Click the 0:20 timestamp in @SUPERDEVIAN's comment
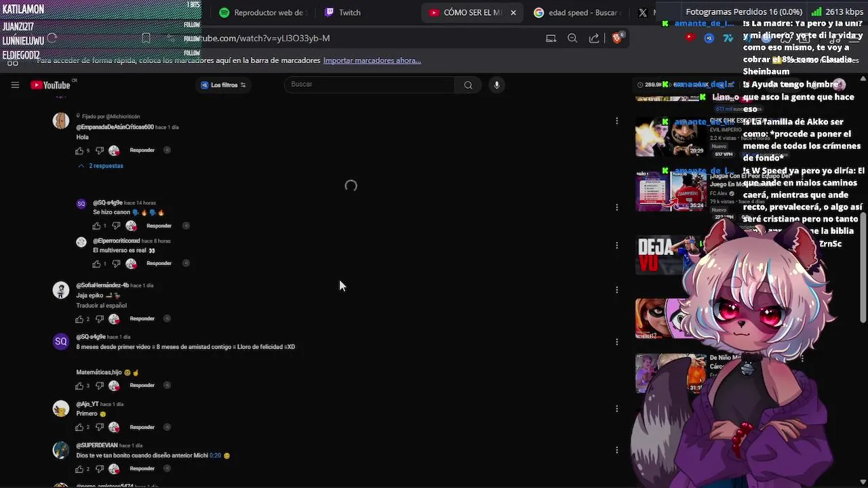This screenshot has width=868, height=488. (215, 455)
